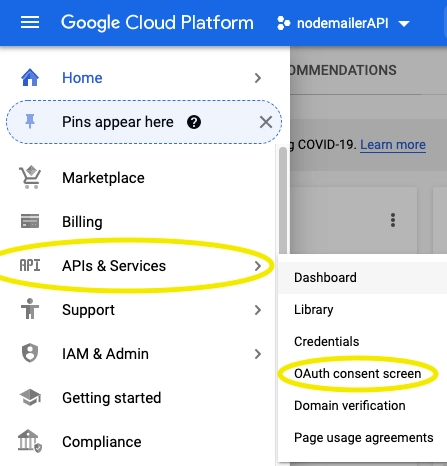Click the Home house icon
The width and height of the screenshot is (447, 466).
[30, 77]
